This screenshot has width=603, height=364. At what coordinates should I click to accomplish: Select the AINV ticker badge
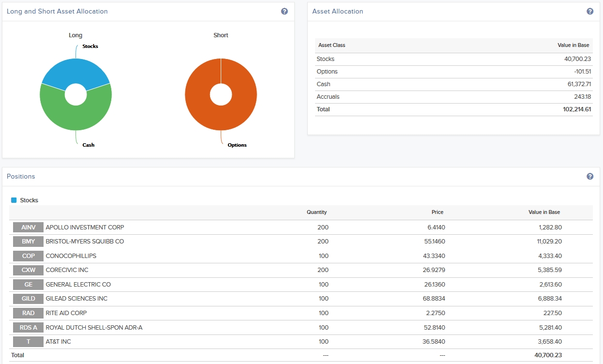point(29,227)
